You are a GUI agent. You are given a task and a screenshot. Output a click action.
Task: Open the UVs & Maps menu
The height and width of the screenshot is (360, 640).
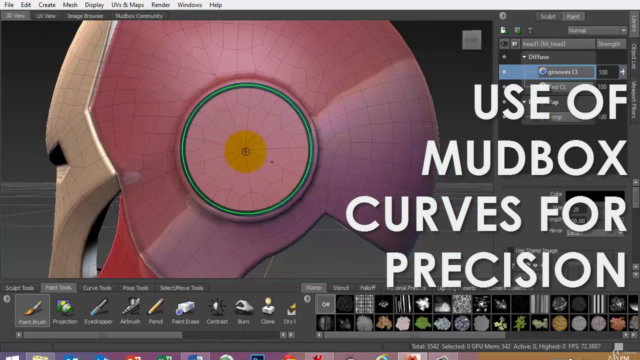[x=127, y=5]
